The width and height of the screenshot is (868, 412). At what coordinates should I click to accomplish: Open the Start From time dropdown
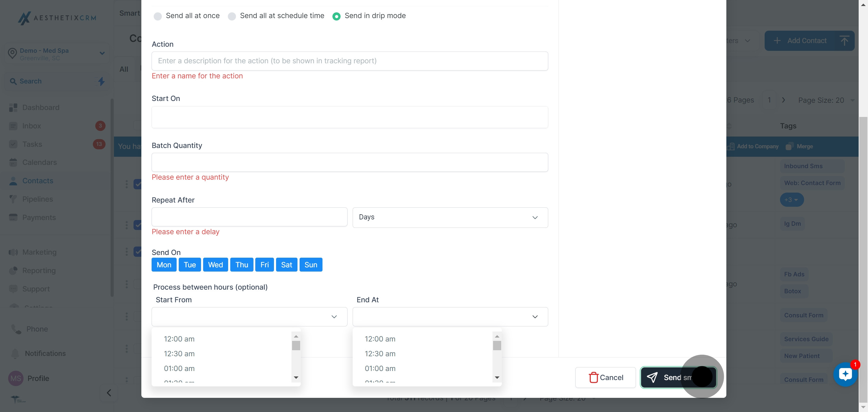(249, 317)
